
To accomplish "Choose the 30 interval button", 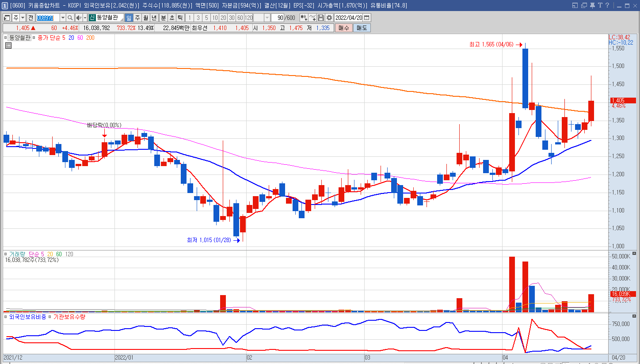I will click(232, 18).
